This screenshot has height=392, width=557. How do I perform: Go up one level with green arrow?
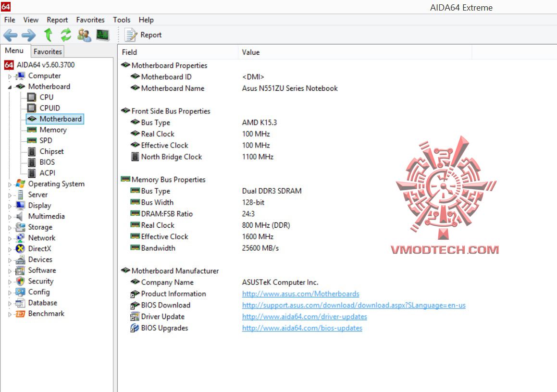pos(48,35)
